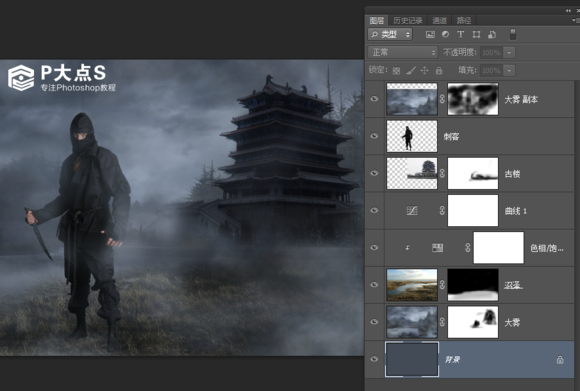
Task: Select the 古楼 layer mask thumbnail
Action: pos(473,173)
